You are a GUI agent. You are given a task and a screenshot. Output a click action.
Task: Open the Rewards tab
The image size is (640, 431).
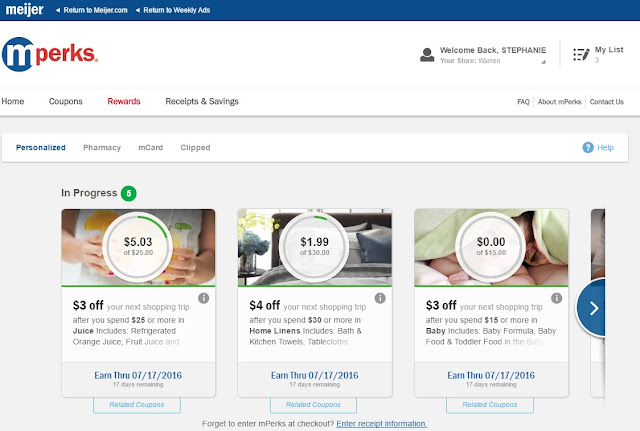tap(124, 101)
